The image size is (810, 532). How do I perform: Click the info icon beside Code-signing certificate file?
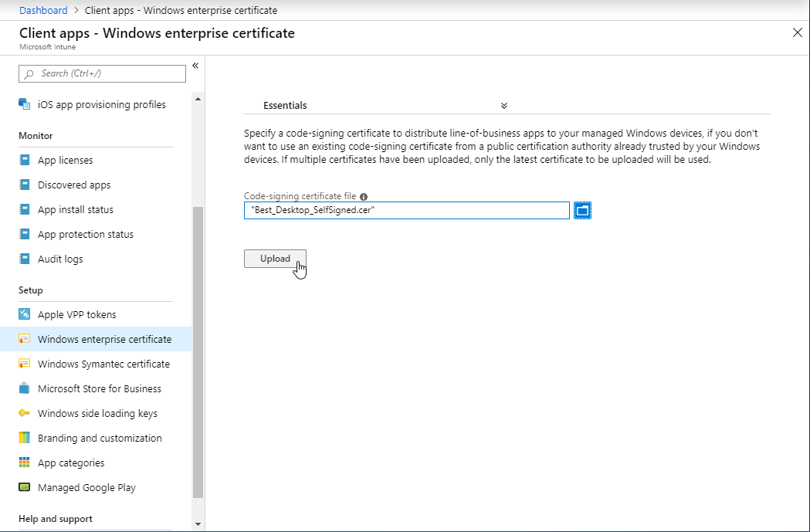coord(364,197)
